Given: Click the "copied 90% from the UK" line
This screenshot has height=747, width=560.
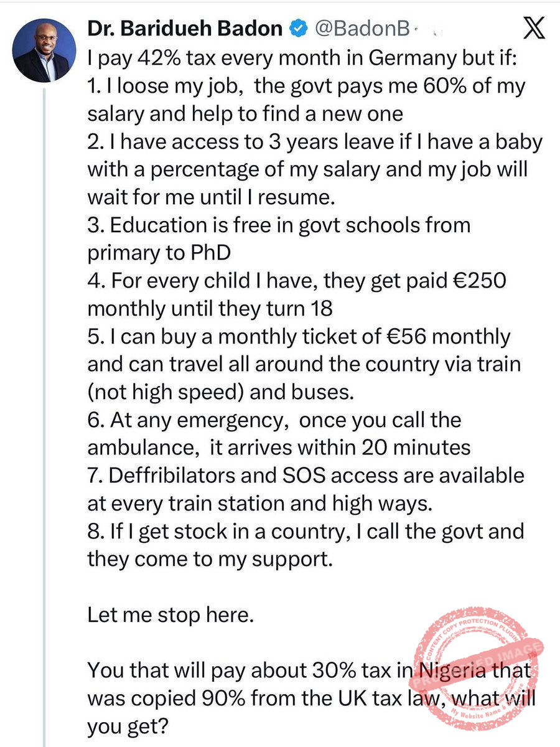Looking at the screenshot, I should 309,699.
